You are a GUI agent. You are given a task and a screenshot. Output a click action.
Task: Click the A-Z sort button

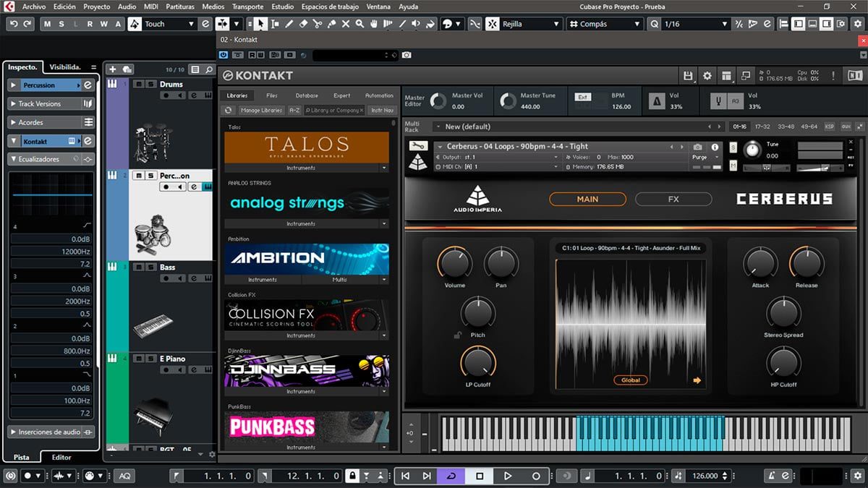click(294, 111)
